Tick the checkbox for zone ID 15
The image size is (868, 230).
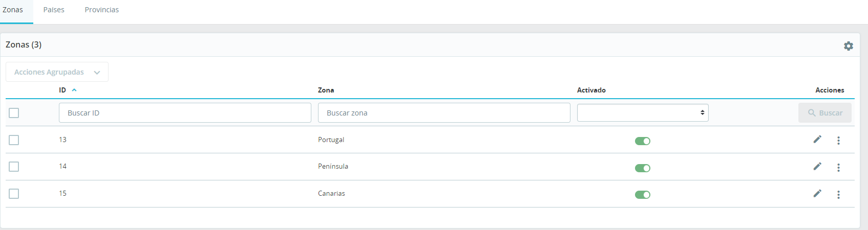(x=14, y=194)
